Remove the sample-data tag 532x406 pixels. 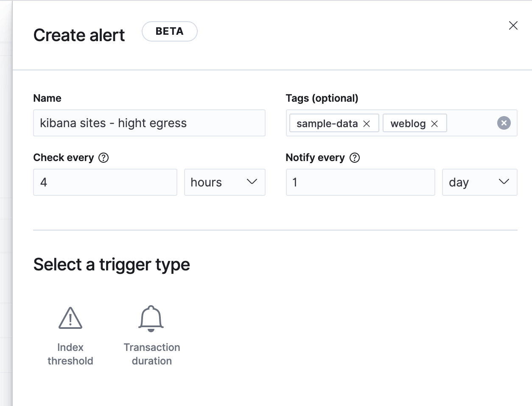pos(366,123)
